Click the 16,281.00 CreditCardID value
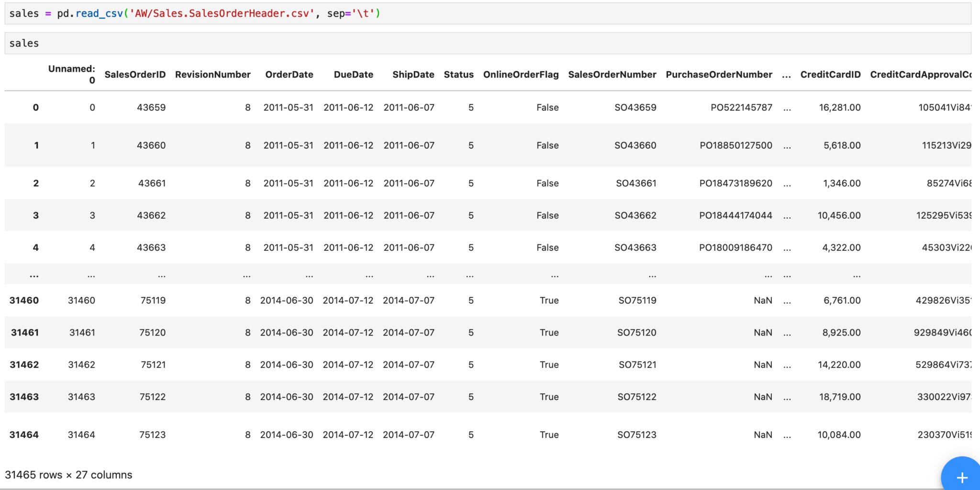Image resolution: width=980 pixels, height=490 pixels. [839, 108]
